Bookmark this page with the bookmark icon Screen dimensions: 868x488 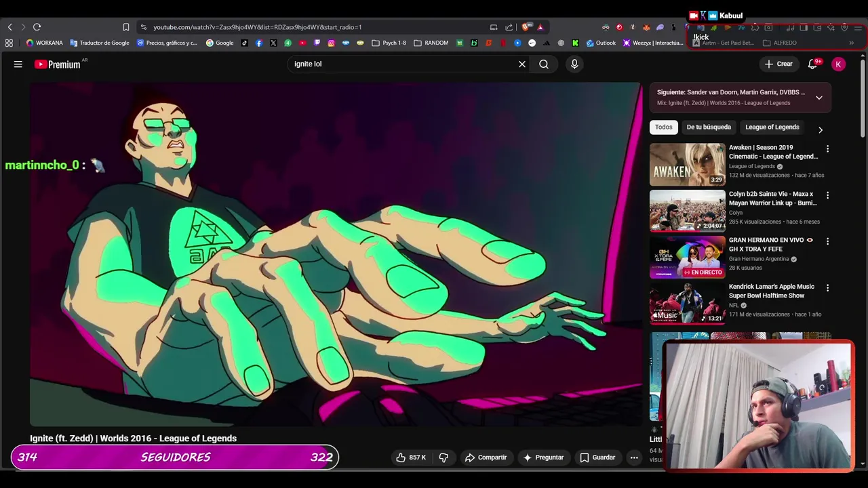coord(125,27)
